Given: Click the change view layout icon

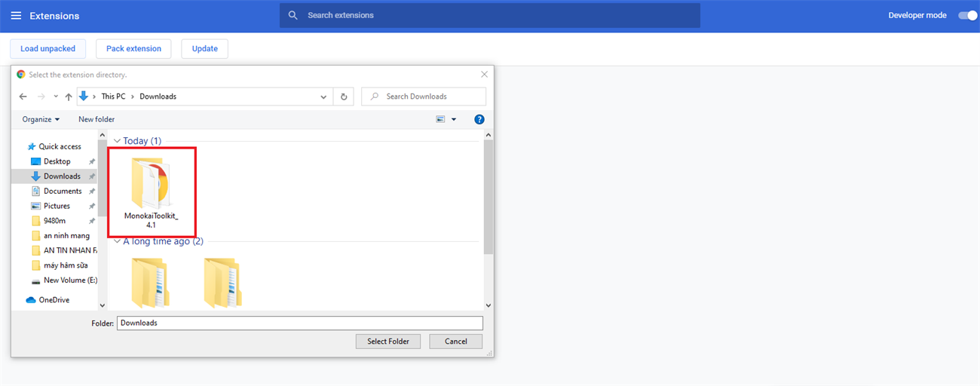Looking at the screenshot, I should tap(440, 119).
